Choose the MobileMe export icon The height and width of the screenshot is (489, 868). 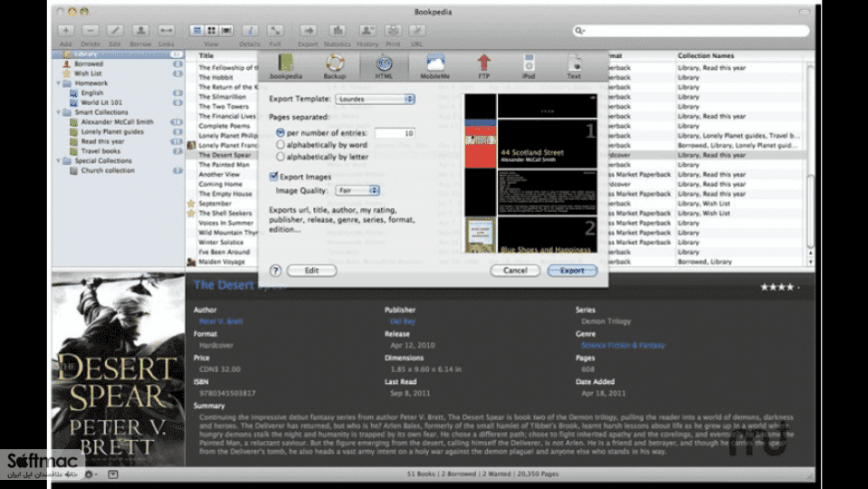pos(435,62)
